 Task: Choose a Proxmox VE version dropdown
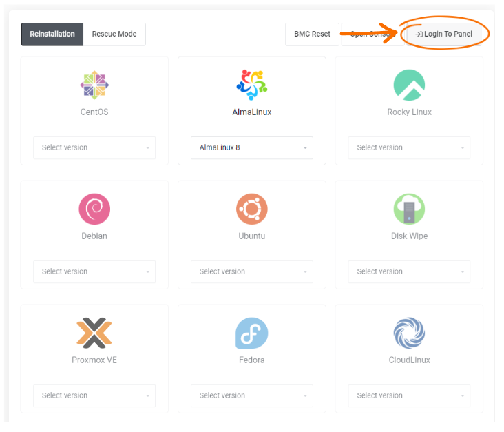pyautogui.click(x=94, y=395)
